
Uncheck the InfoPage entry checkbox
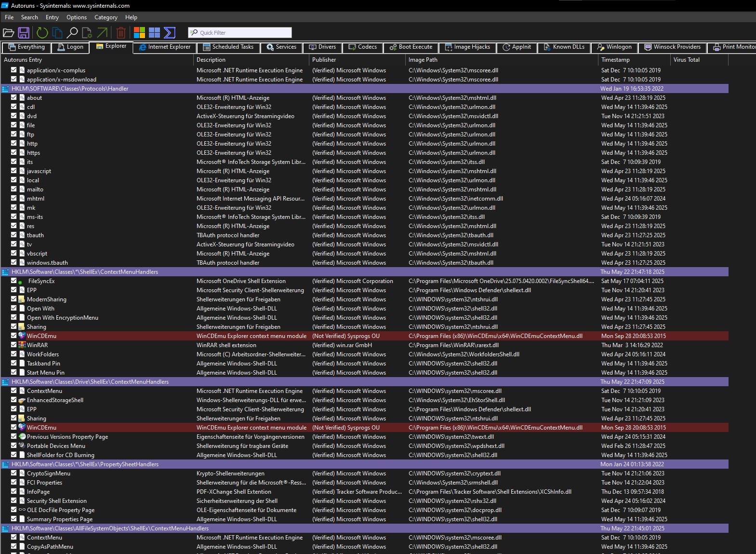(x=14, y=491)
